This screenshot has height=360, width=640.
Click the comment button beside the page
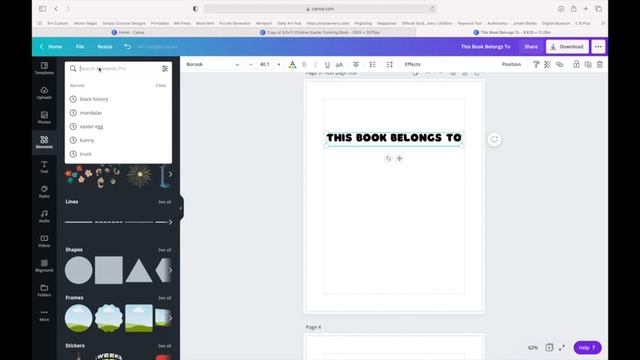(x=494, y=140)
